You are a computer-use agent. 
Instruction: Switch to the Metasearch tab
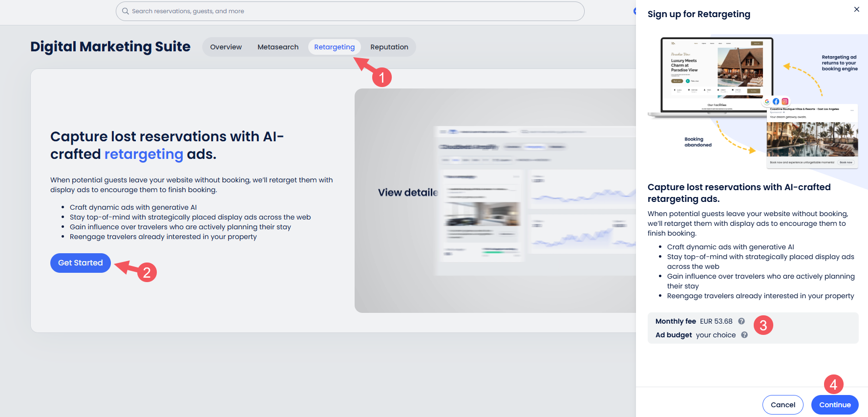point(278,47)
